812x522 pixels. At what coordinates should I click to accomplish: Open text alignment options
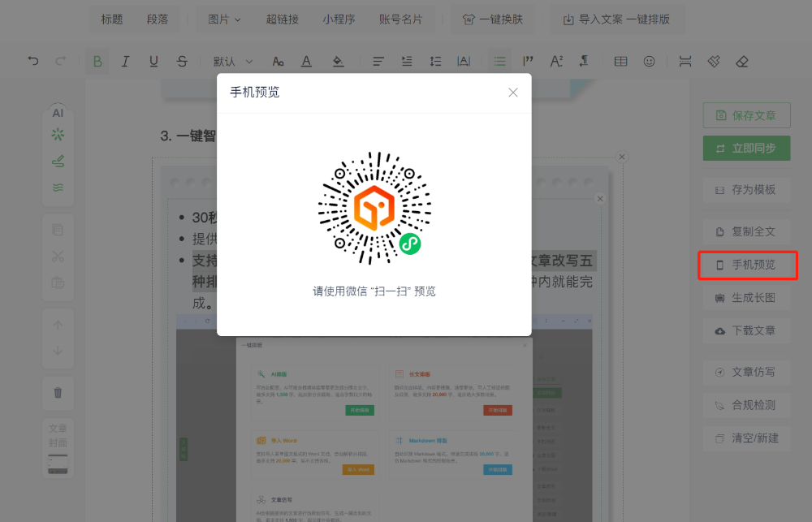click(378, 62)
